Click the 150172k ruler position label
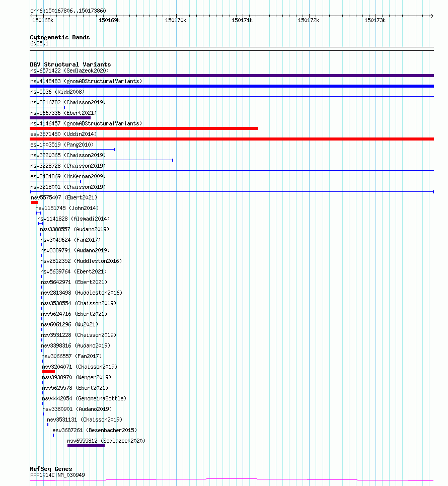 pos(309,20)
